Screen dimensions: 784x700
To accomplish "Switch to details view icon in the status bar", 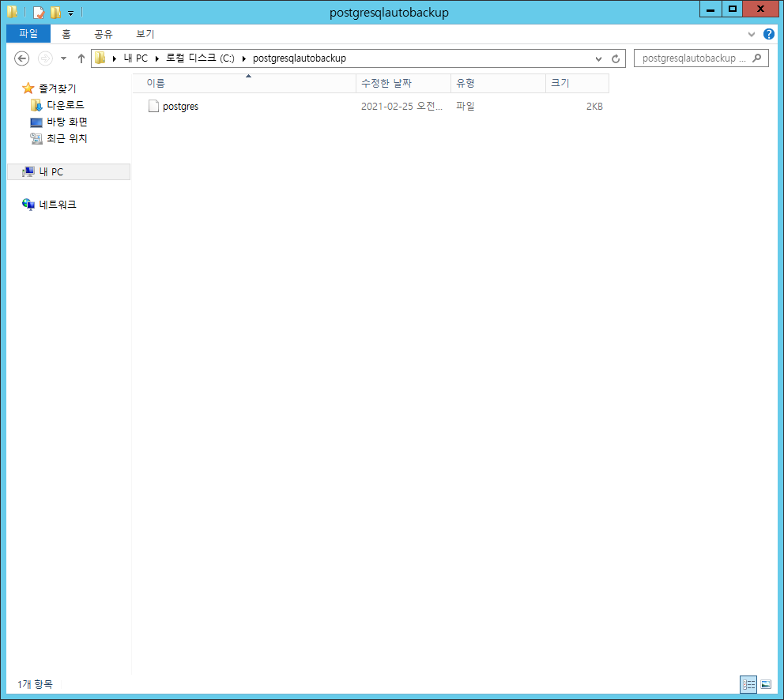I will 748,684.
